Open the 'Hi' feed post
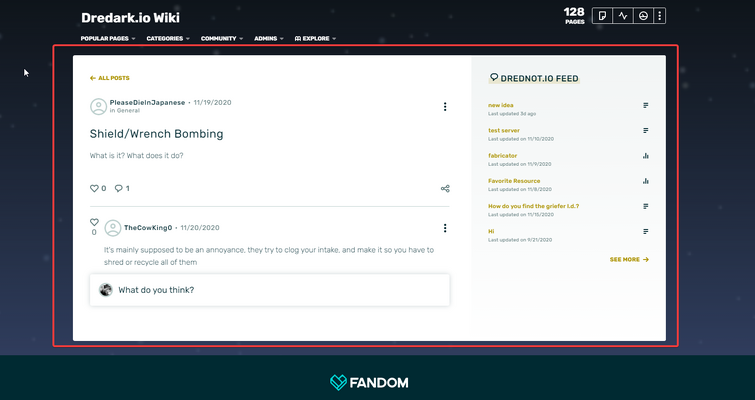Screen dimensions: 755x400 491,232
